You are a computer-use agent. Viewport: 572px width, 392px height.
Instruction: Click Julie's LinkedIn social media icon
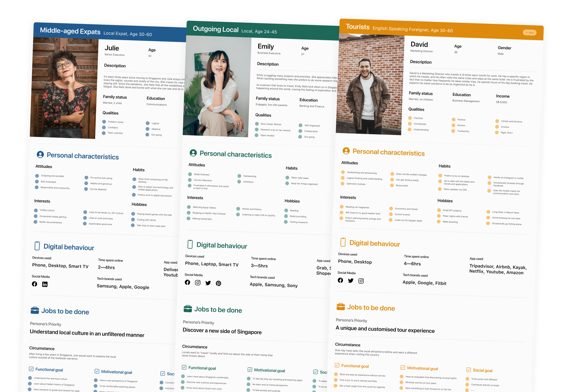pos(45,284)
